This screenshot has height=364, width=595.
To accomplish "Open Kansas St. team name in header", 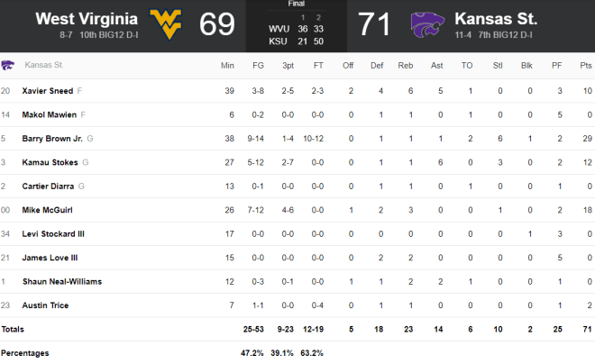I will click(496, 19).
